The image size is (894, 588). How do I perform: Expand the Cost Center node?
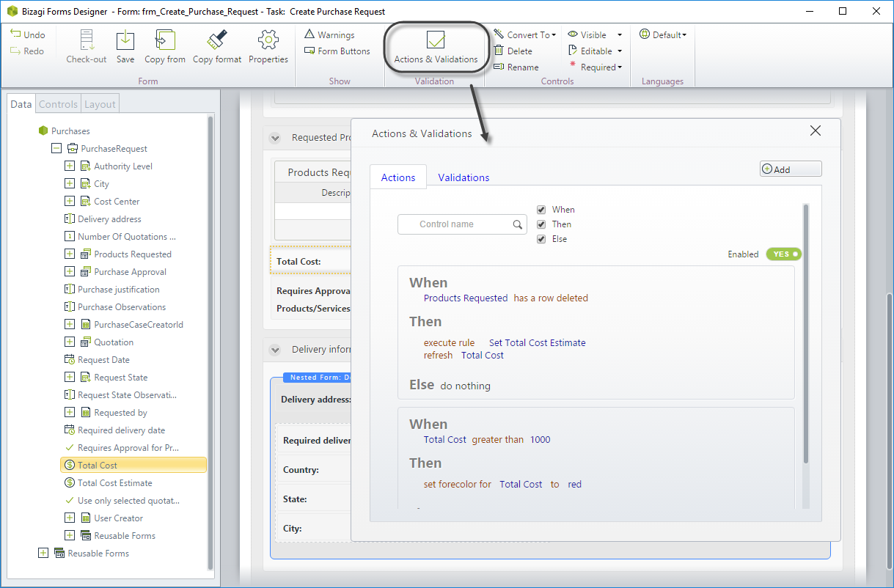(70, 202)
